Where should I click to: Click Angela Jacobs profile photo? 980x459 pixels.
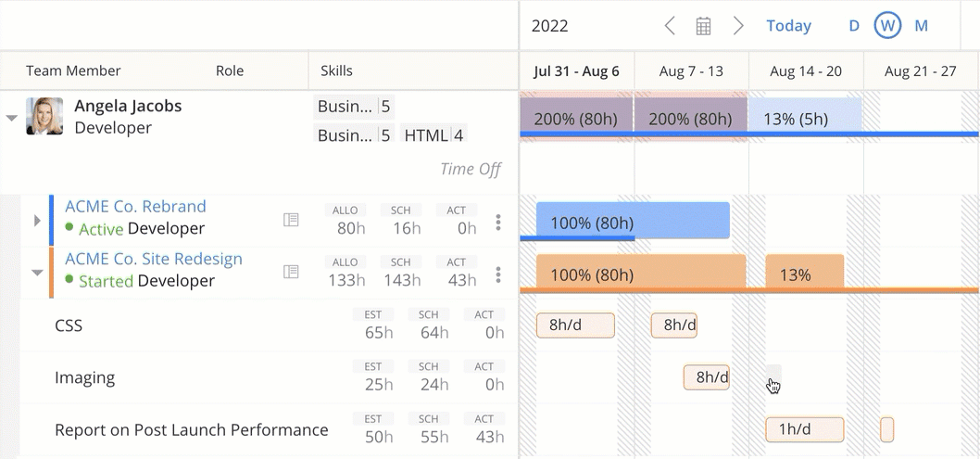44,116
